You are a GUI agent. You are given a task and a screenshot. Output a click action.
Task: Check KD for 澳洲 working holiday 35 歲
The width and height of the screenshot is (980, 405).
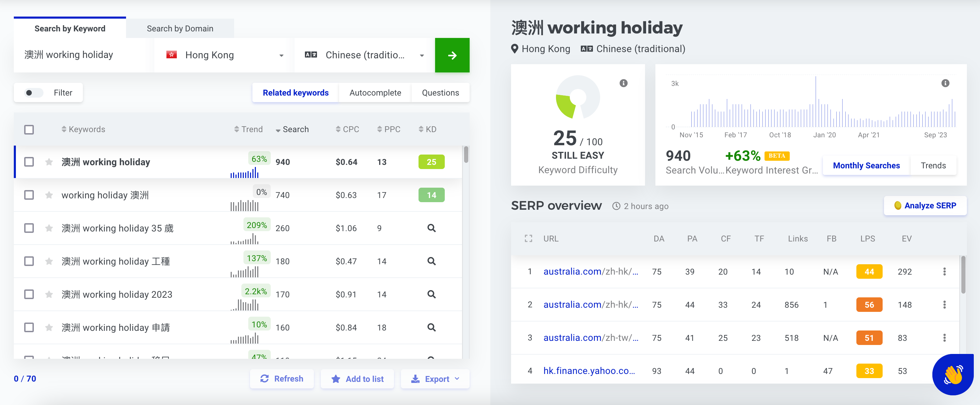pyautogui.click(x=431, y=228)
